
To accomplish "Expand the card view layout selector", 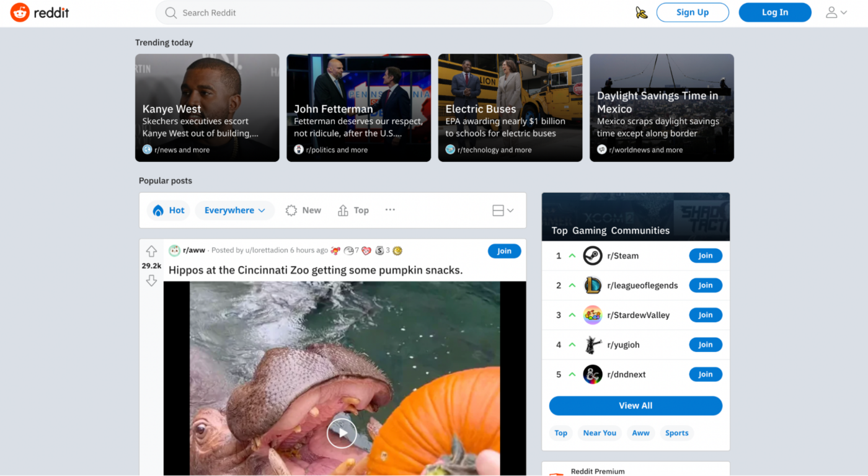I will coord(502,211).
